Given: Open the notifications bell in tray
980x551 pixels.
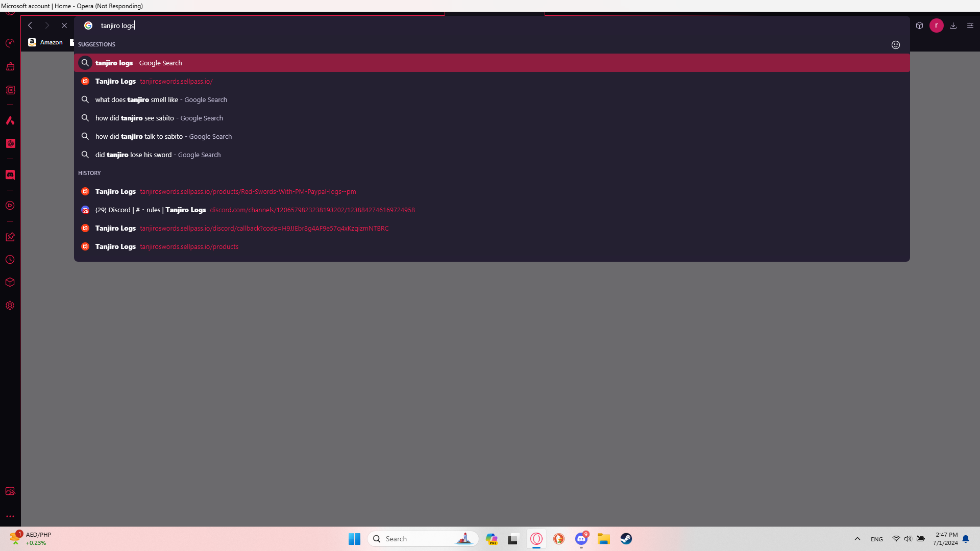Looking at the screenshot, I should click(x=966, y=539).
